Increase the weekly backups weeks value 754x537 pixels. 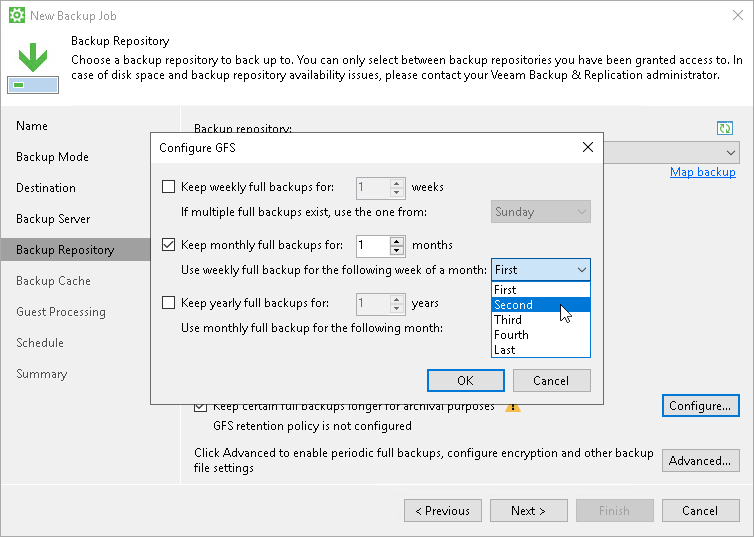tap(397, 183)
